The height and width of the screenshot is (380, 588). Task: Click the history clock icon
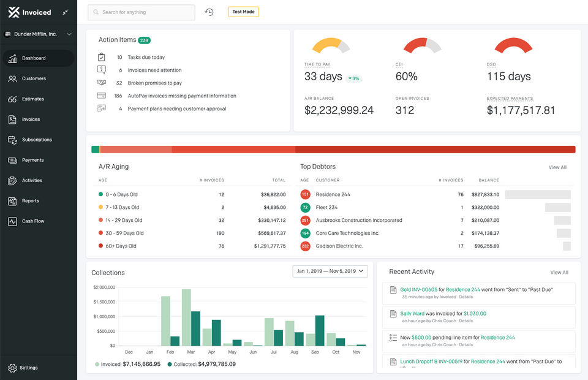(209, 12)
